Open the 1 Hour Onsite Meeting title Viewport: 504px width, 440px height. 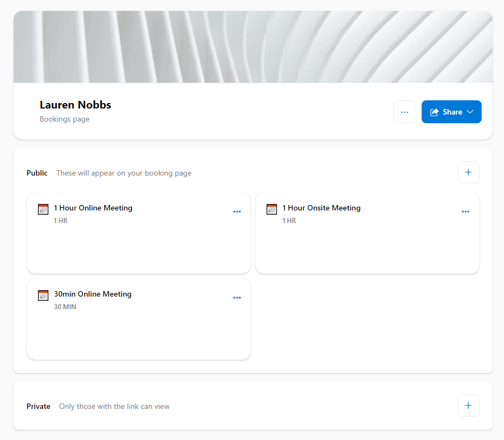click(321, 208)
